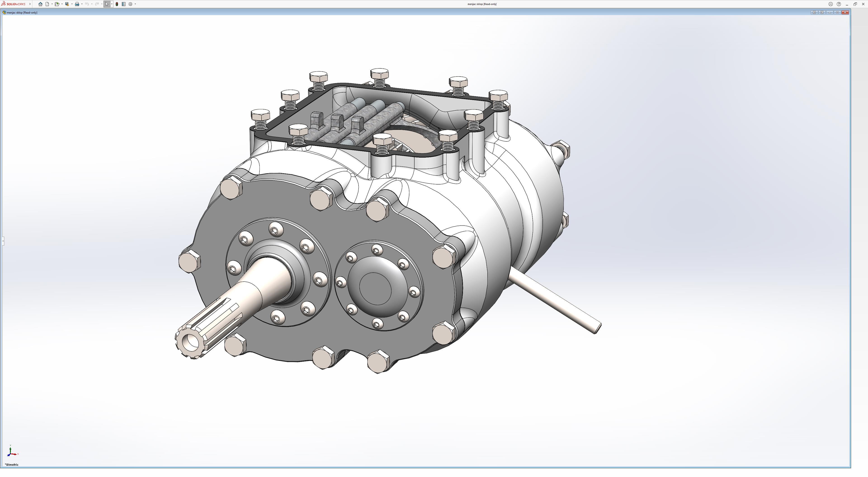Click the Save icon with warning badge
The height and width of the screenshot is (477, 868).
67,4
